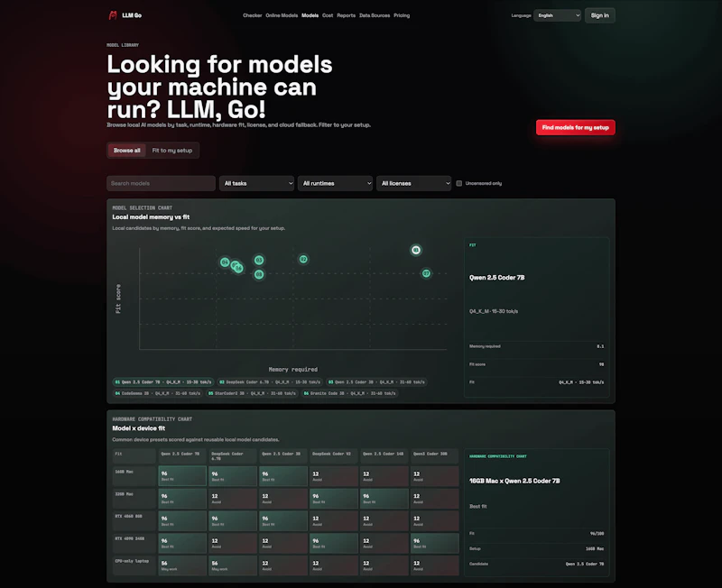Focus the Search models input field
Image resolution: width=722 pixels, height=588 pixels.
pyautogui.click(x=161, y=183)
